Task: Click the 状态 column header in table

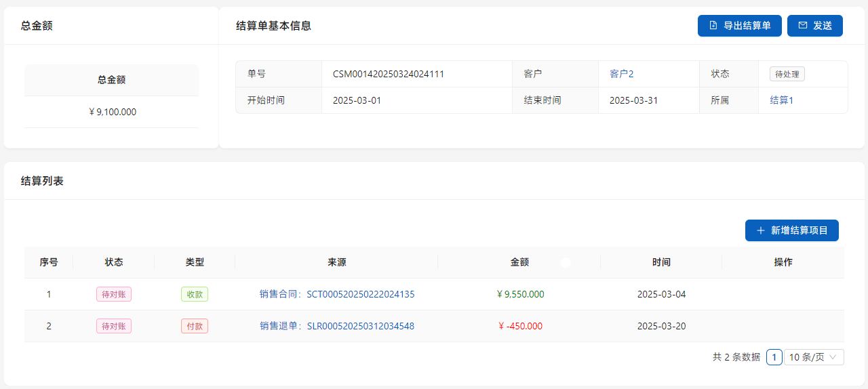Action: pos(114,262)
